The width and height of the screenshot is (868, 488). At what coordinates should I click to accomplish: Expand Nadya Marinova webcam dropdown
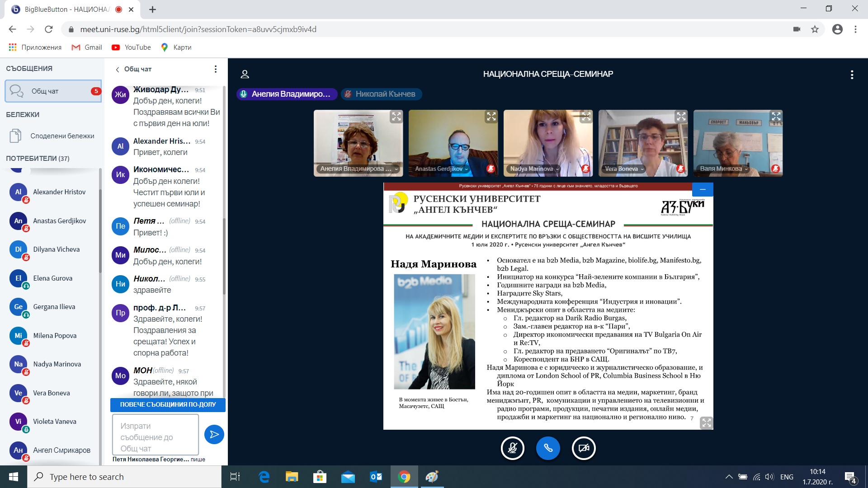[534, 169]
